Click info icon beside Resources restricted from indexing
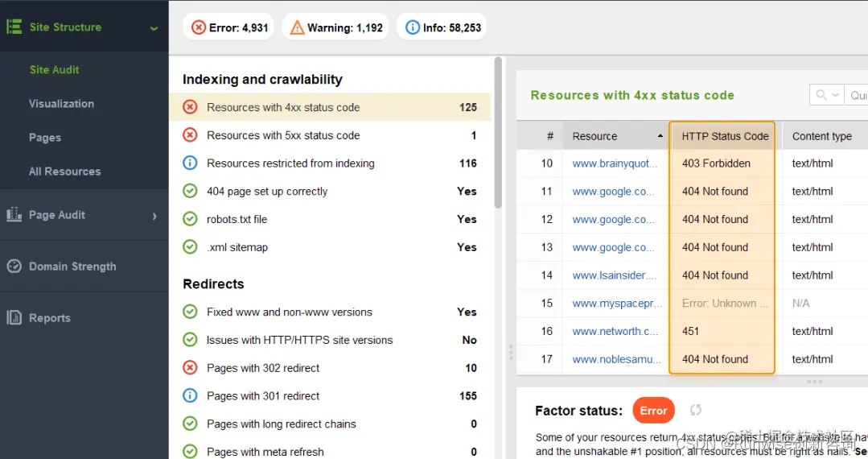The width and height of the screenshot is (868, 459). coord(190,163)
